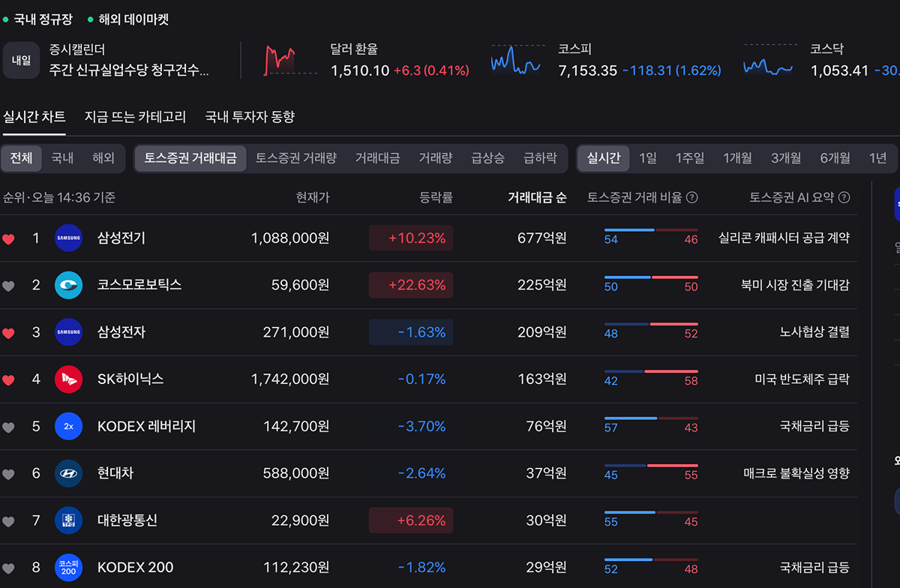The width and height of the screenshot is (900, 588).
Task: Click the 내일 calendar badge
Action: point(21,60)
